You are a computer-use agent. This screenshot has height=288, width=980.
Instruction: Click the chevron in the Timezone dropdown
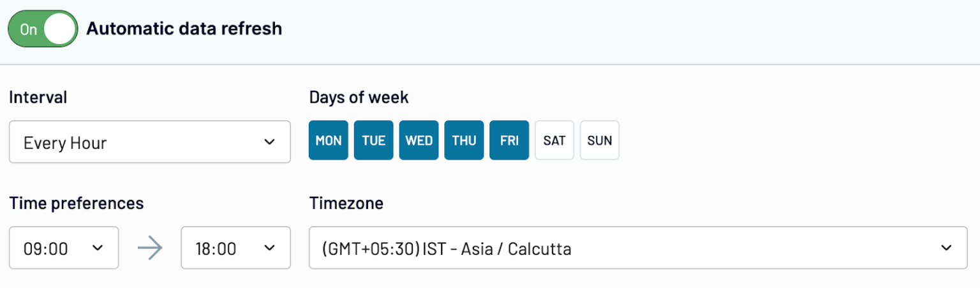[x=946, y=248]
